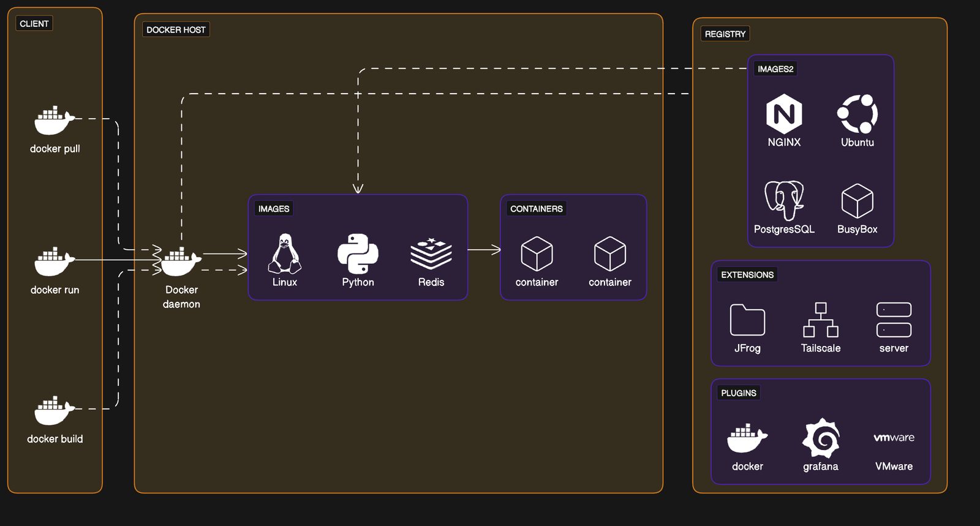This screenshot has height=526, width=980.
Task: Click the 'docker pull' text
Action: [55, 149]
